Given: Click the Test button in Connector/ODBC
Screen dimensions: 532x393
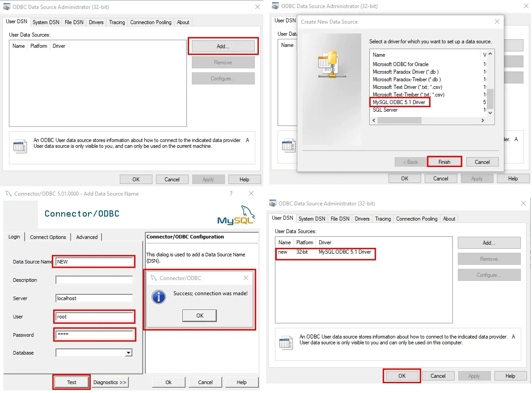Looking at the screenshot, I should tap(72, 382).
